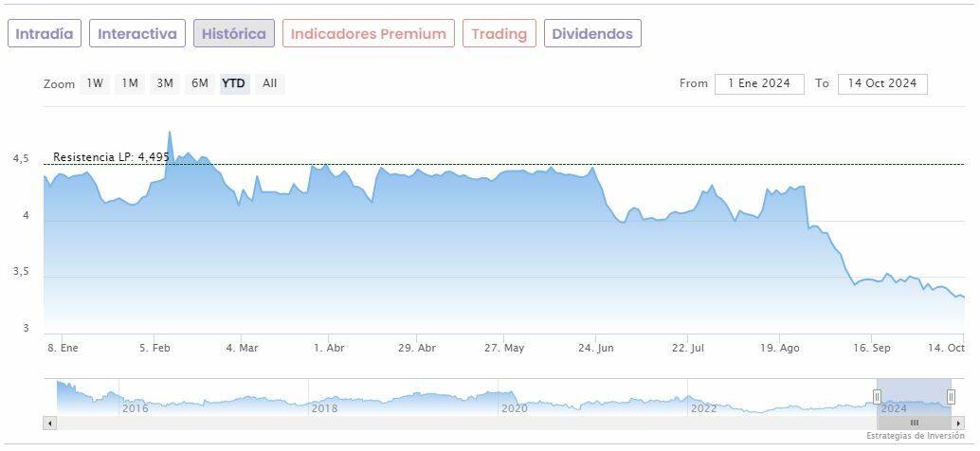Show the Dividendos tab
Viewport: 980px width, 451px height.
(x=591, y=34)
